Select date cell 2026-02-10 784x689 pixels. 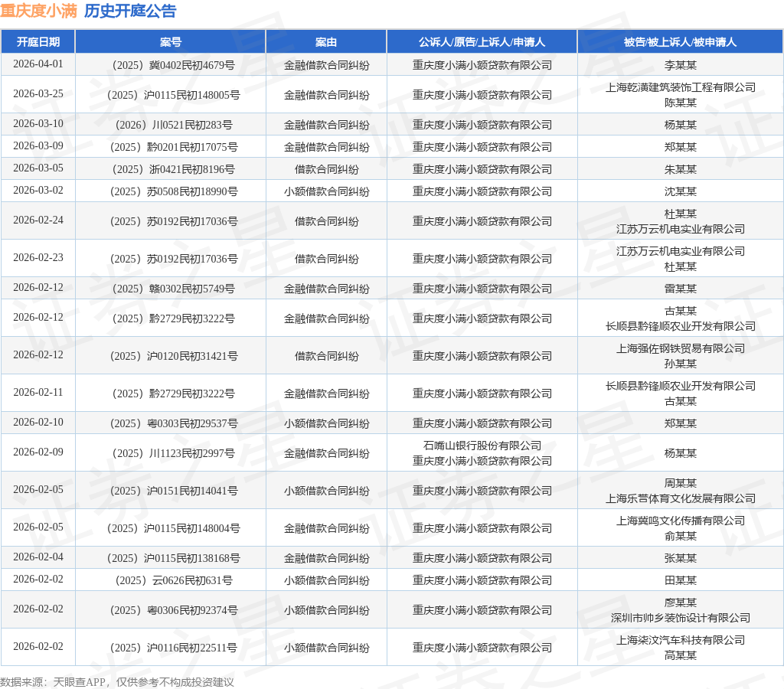coord(38,423)
